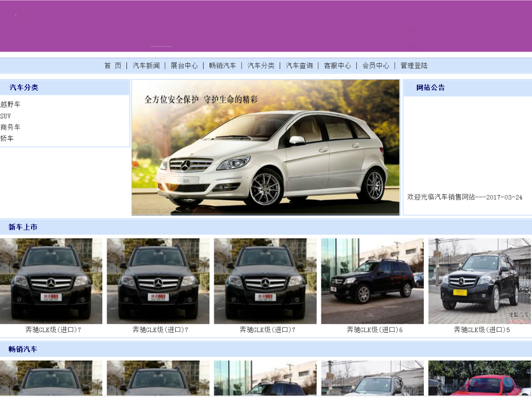Select the SUV category link
Viewport: 532px width, 397px height.
coord(5,116)
